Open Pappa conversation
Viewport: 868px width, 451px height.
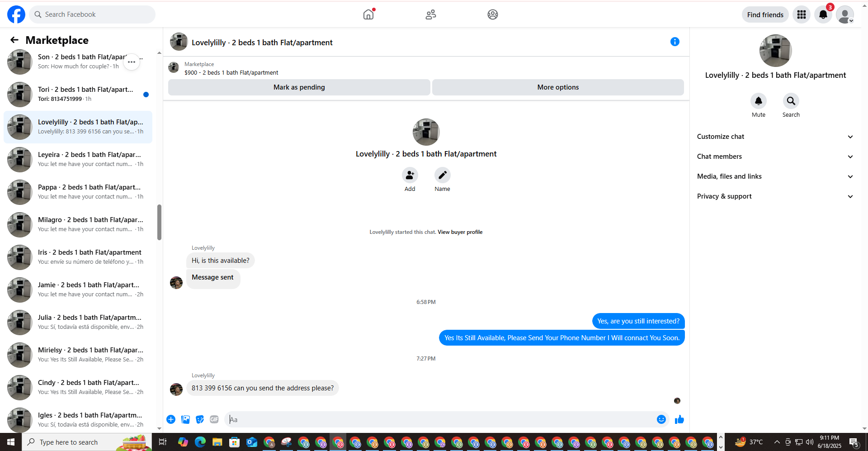tap(78, 192)
